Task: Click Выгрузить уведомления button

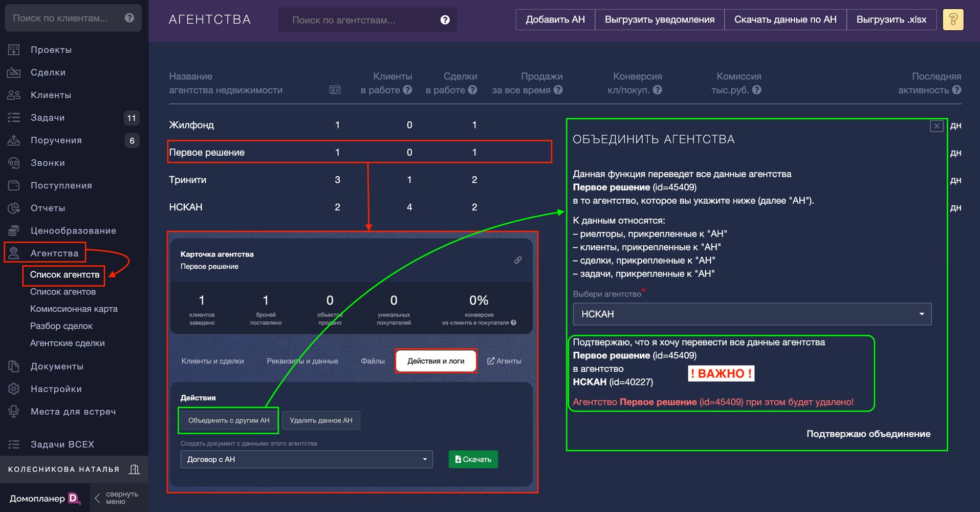Action: 660,19
